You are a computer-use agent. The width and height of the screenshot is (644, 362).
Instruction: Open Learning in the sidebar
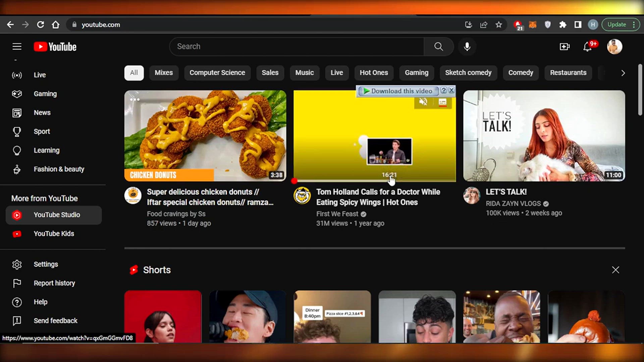(54, 150)
